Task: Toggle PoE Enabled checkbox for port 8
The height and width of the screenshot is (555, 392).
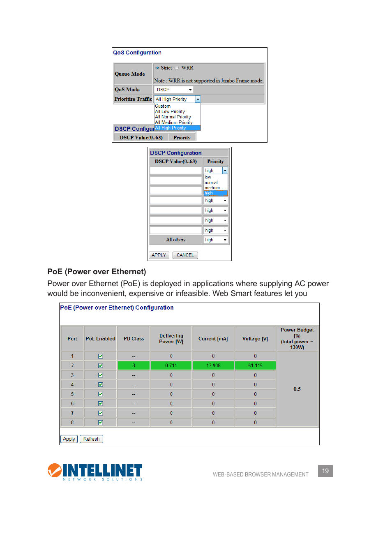Action: pos(100,423)
